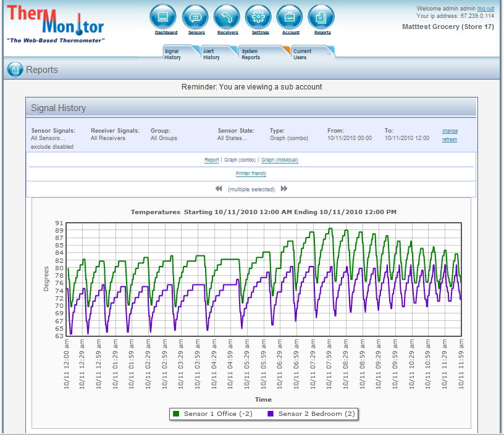Open the Account briefcase icon
504x435 pixels.
290,17
